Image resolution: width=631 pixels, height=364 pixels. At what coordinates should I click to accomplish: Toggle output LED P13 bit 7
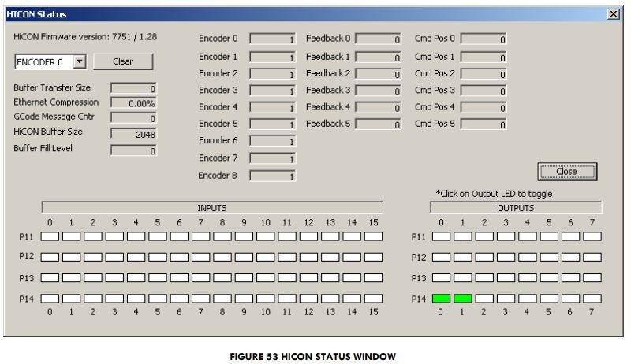[592, 278]
